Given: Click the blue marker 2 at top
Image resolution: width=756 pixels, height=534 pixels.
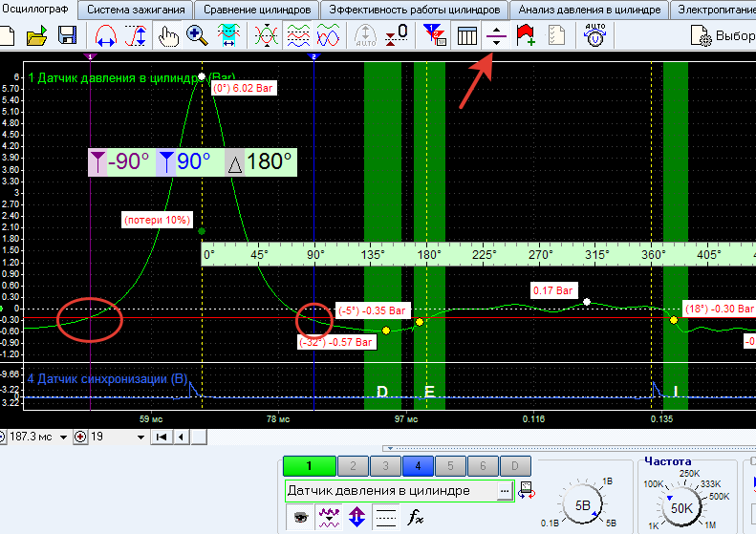Looking at the screenshot, I should pyautogui.click(x=313, y=57).
